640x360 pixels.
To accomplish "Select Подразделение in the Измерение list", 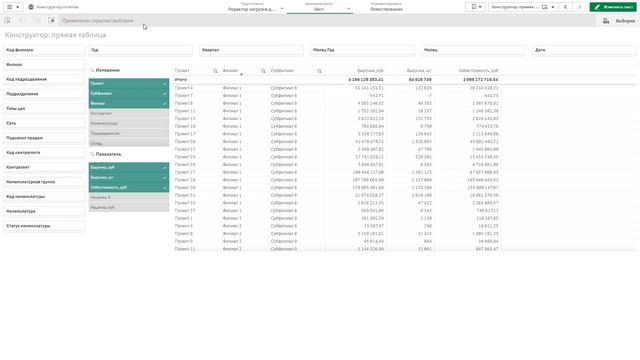I will (129, 133).
